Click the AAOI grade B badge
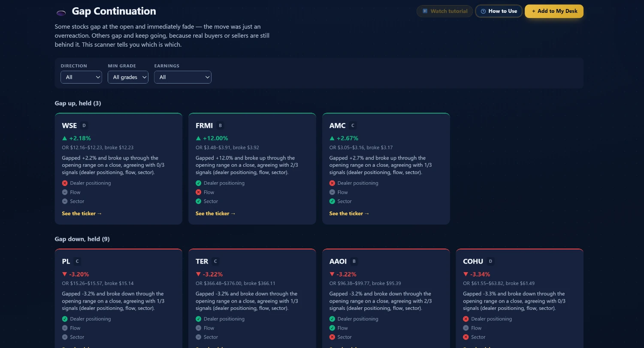This screenshot has height=348, width=644. [x=354, y=261]
